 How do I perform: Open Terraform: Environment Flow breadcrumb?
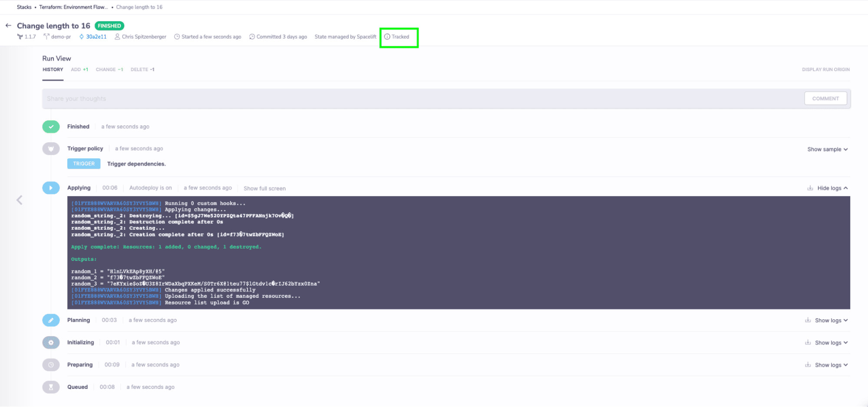click(x=73, y=7)
